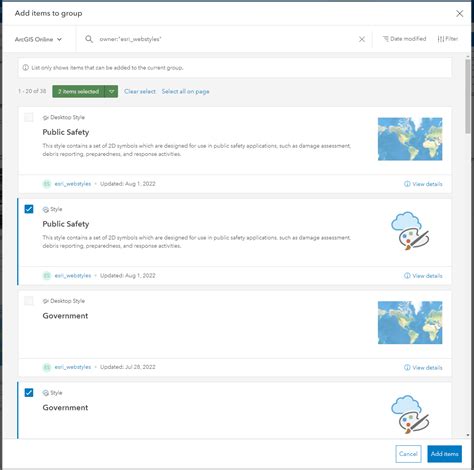Clear the owner search query with X
The image size is (474, 470).
[362, 39]
